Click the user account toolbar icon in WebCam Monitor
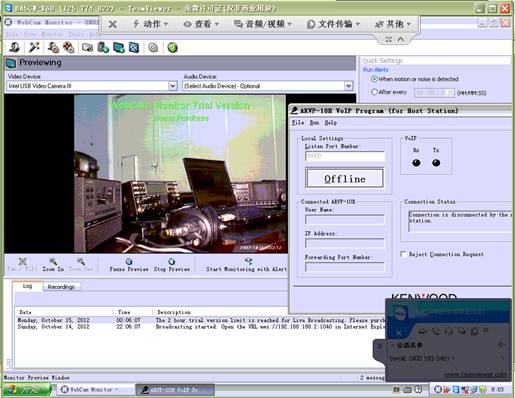This screenshot has width=515, height=398. click(14, 47)
